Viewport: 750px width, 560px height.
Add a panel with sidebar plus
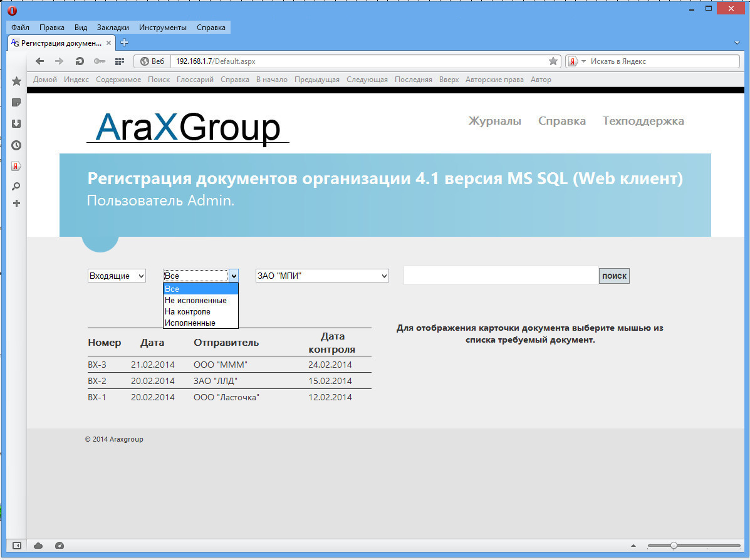[x=16, y=203]
